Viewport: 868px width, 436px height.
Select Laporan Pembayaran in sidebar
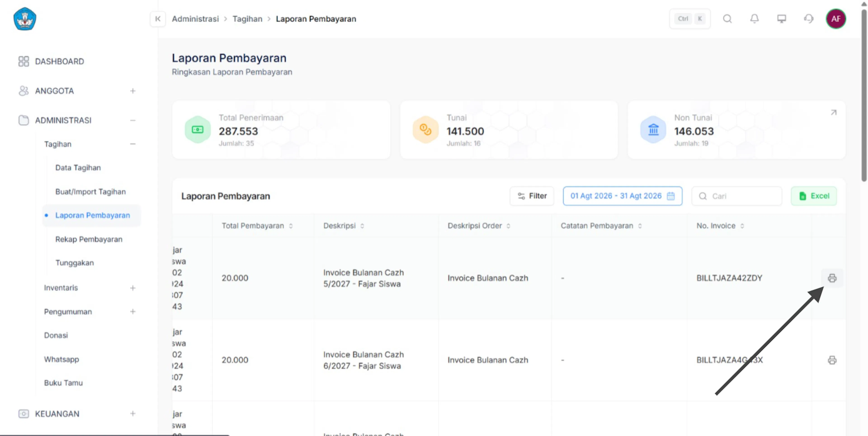[92, 215]
